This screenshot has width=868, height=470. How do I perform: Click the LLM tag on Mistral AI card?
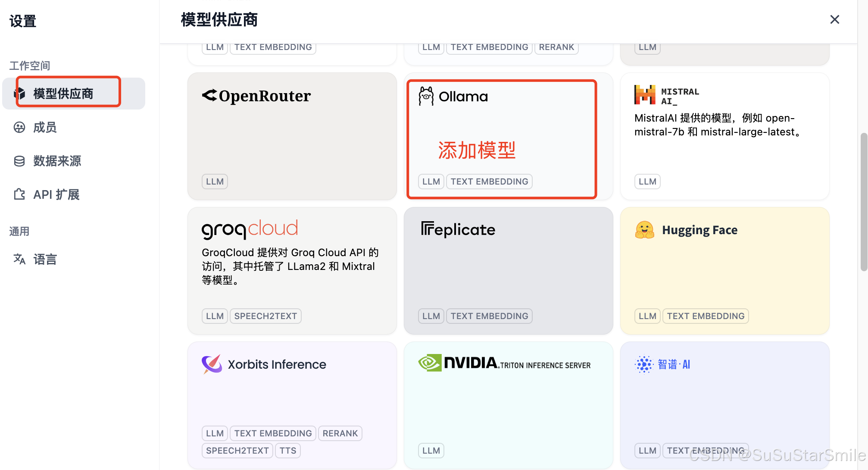(x=647, y=182)
